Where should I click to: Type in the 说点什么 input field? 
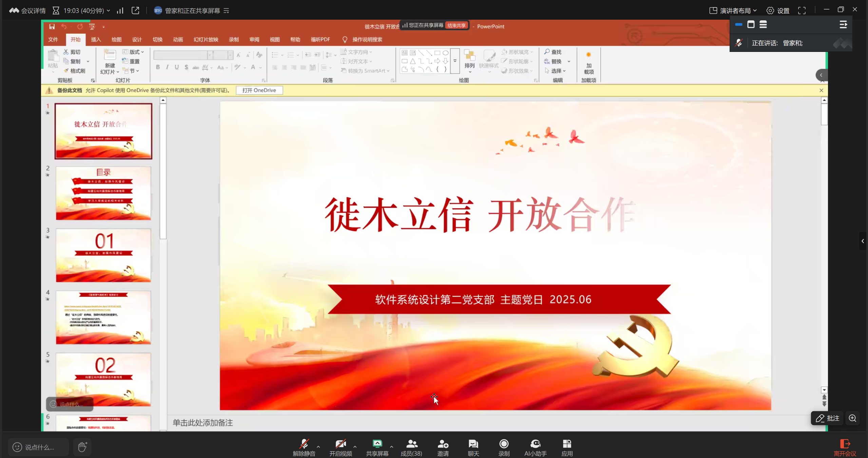pos(39,447)
